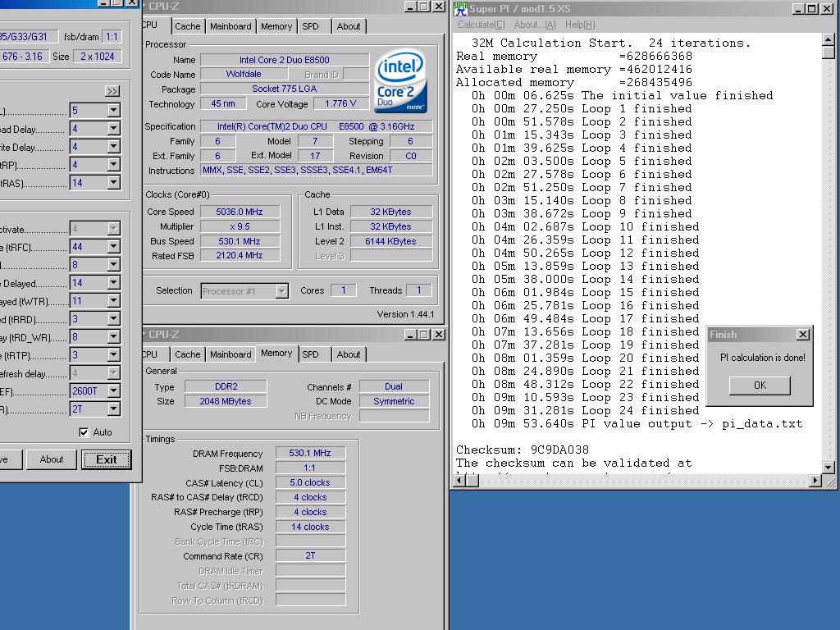Maximize the Super PI window
This screenshot has width=840, height=630.
pos(812,8)
